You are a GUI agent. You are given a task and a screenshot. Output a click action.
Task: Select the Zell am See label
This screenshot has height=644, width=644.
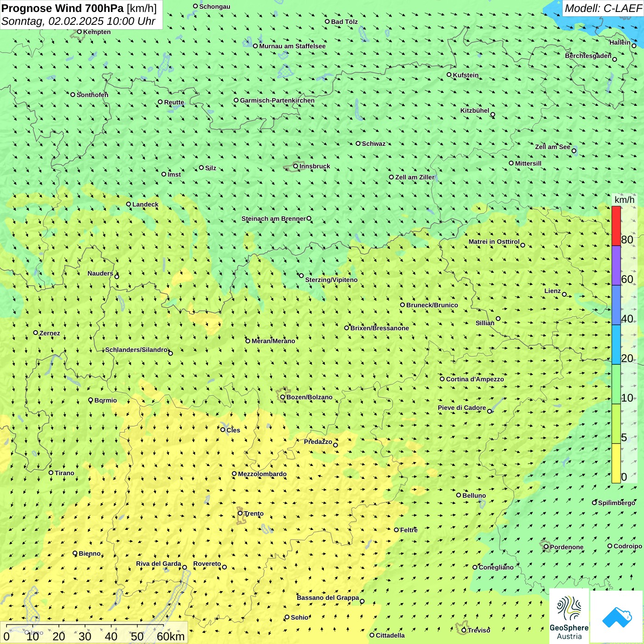[x=552, y=147]
